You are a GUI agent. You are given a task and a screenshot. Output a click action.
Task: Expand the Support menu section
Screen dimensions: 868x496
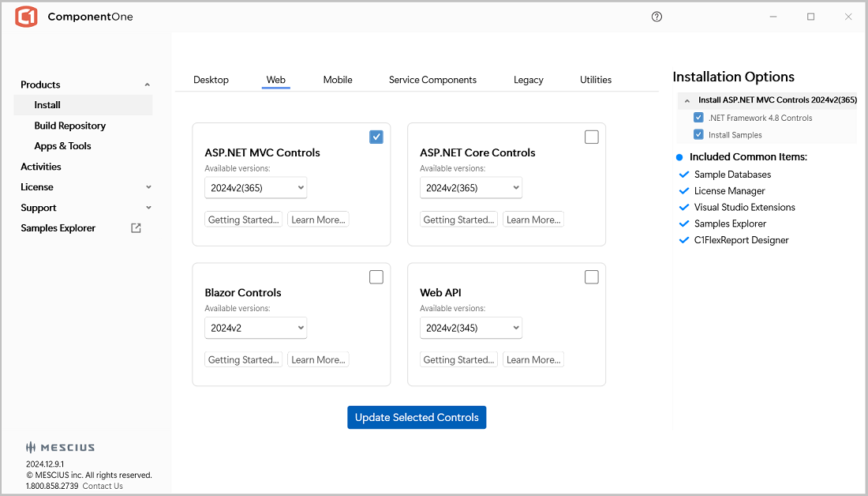tap(148, 208)
